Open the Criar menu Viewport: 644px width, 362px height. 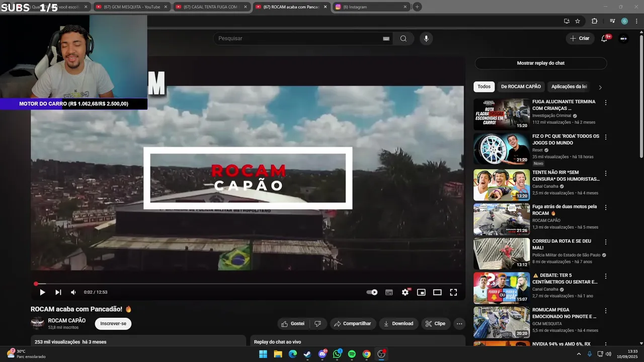pos(580,38)
